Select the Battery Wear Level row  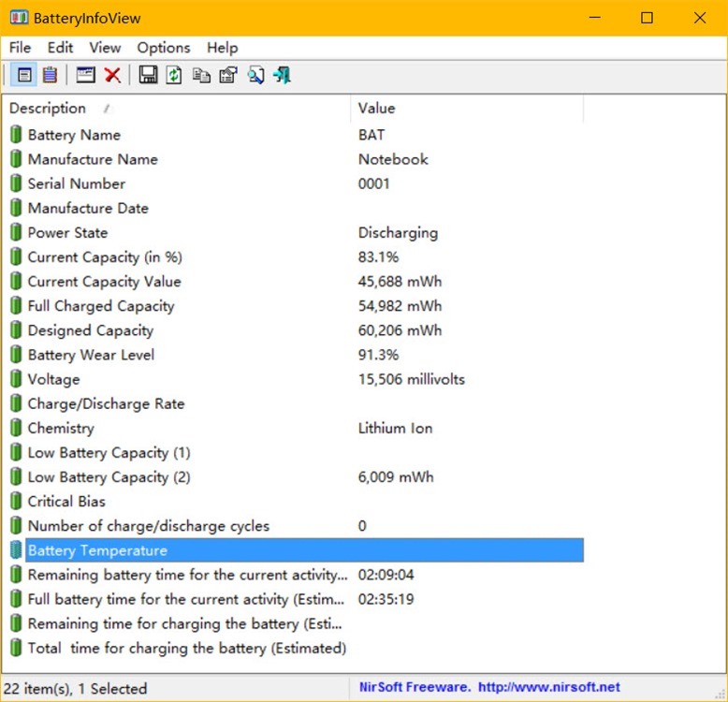91,355
